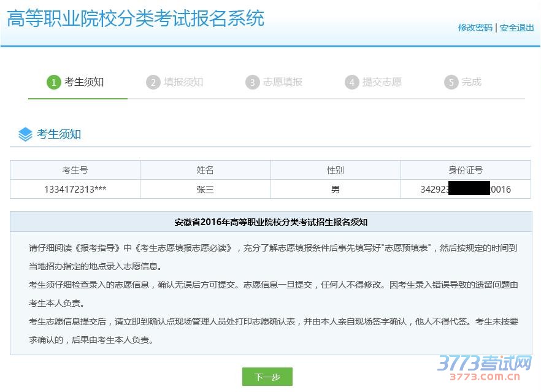Click the green number 1 step circle

tap(54, 82)
